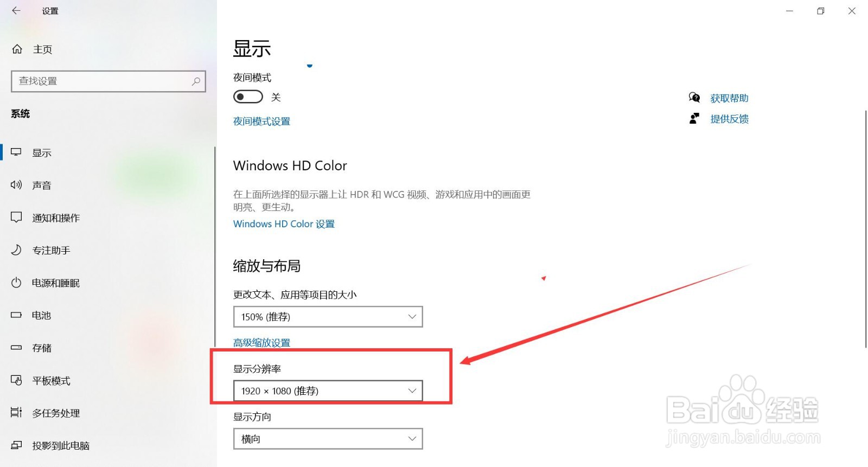Click the 获取帮助 help icon
Image resolution: width=868 pixels, height=467 pixels.
(694, 98)
